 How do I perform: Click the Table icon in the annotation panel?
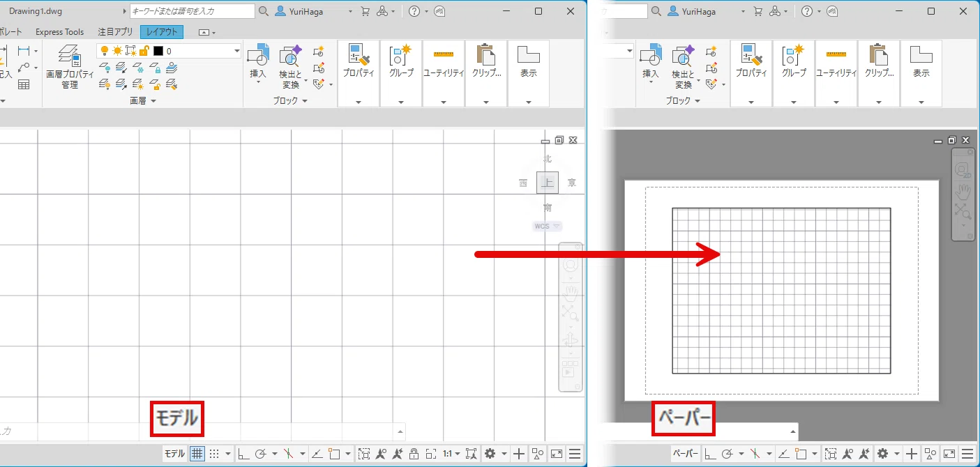(x=24, y=84)
